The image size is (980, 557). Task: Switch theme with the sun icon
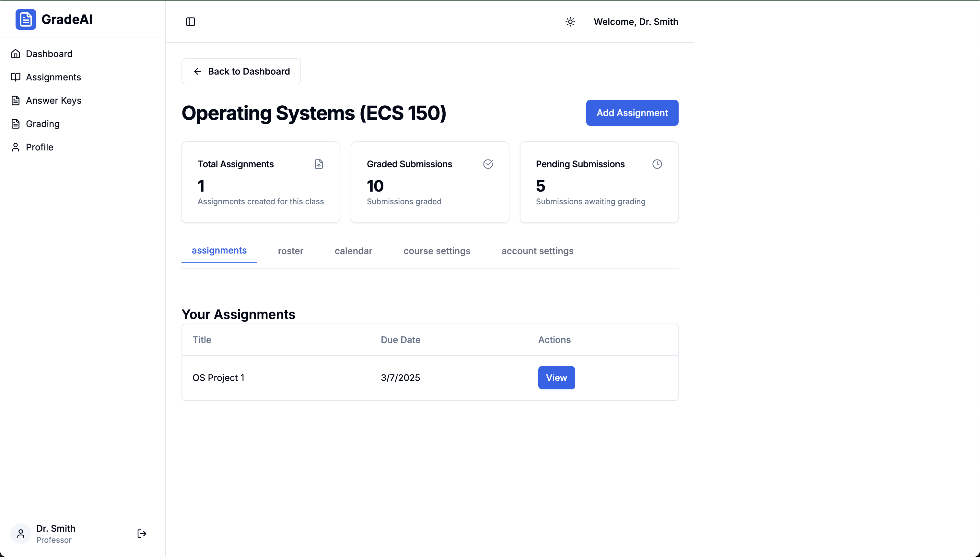tap(570, 22)
